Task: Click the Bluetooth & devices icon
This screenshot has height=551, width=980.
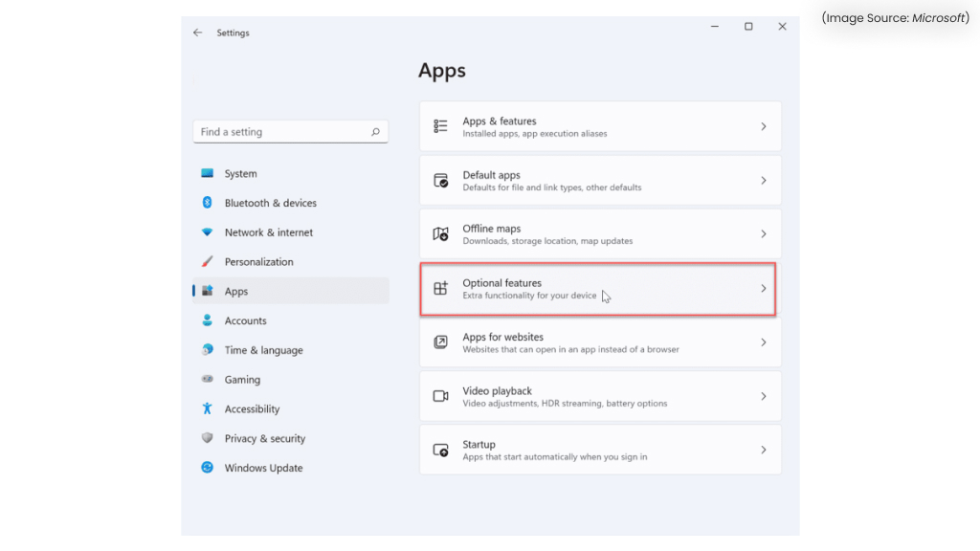Action: [207, 203]
